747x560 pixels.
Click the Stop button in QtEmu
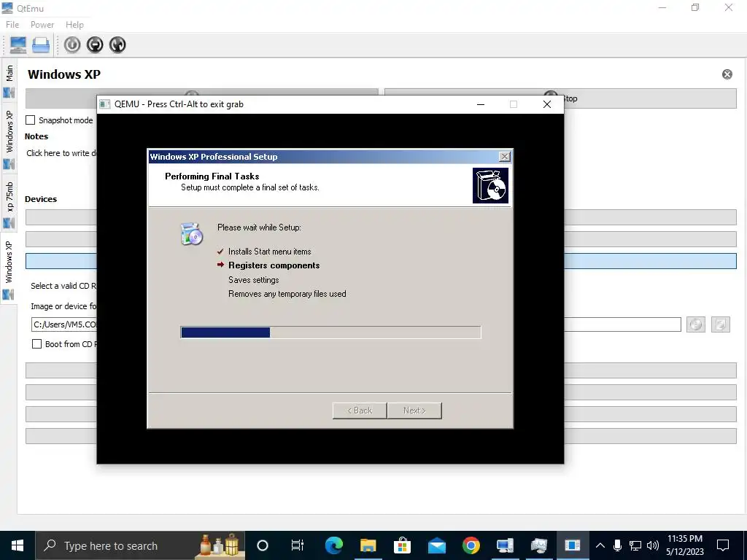pyautogui.click(x=560, y=98)
